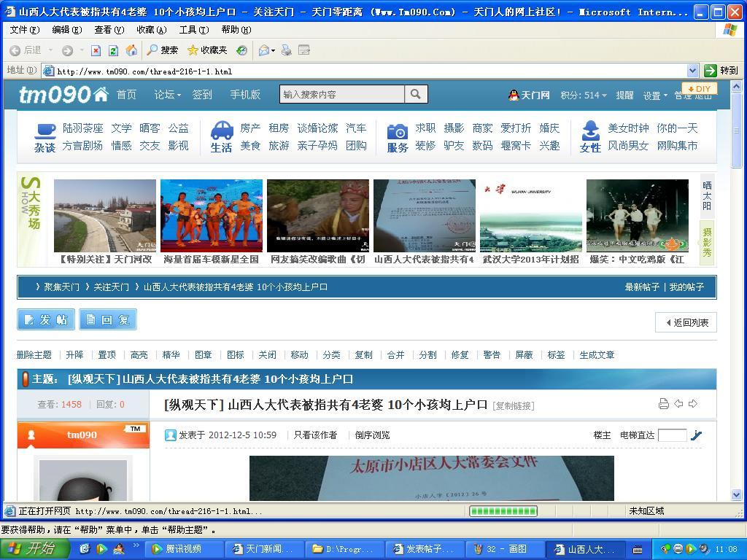Viewport: 747px width, 560px height.
Task: Click the printer icon beside thread title
Action: point(663,404)
